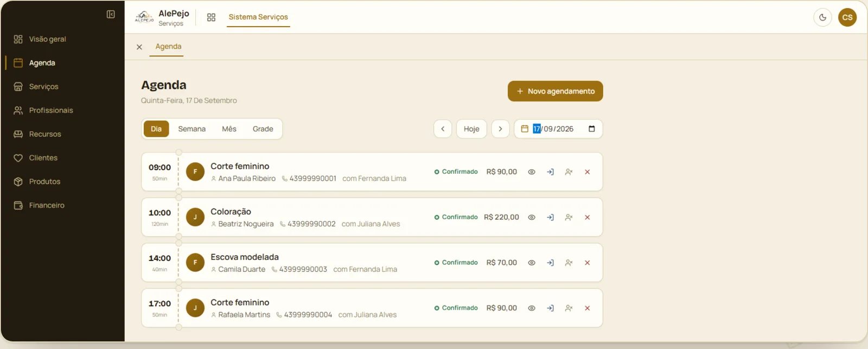Viewport: 868px width, 349px height.
Task: Switch to the Semana view
Action: 192,129
